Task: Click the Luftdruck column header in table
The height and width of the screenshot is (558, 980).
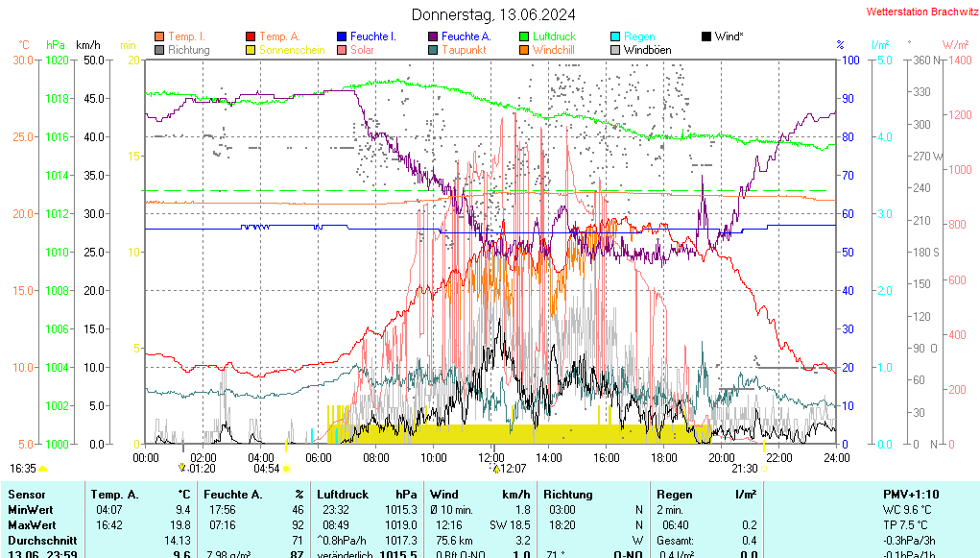Action: [344, 494]
